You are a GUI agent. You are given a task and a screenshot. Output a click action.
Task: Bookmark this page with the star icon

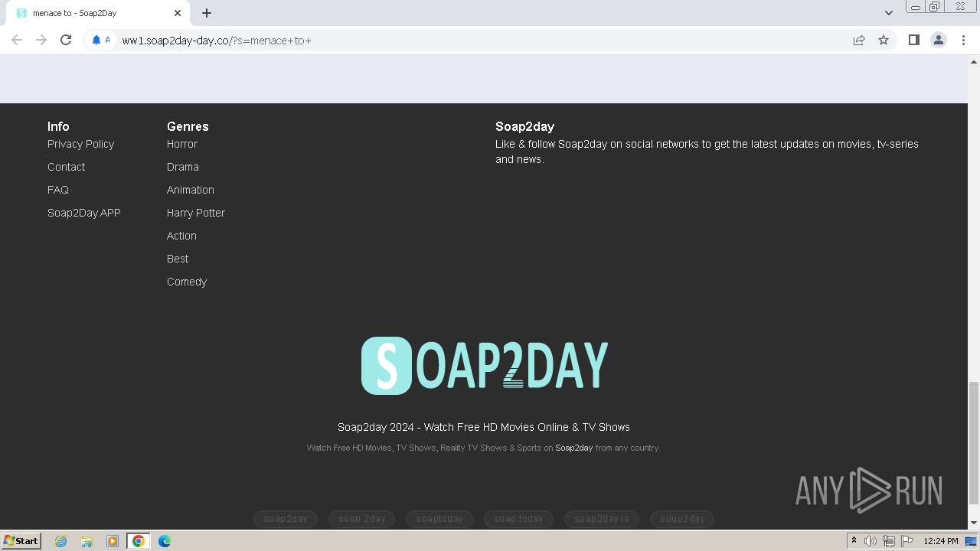point(884,40)
